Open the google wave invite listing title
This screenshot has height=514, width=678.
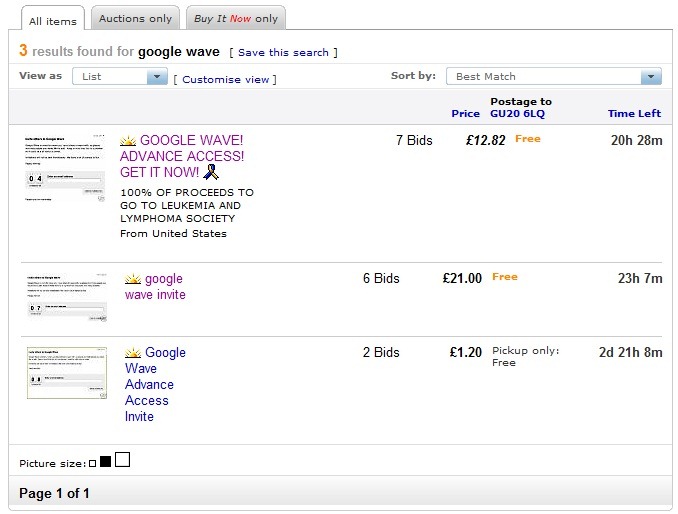[x=155, y=287]
